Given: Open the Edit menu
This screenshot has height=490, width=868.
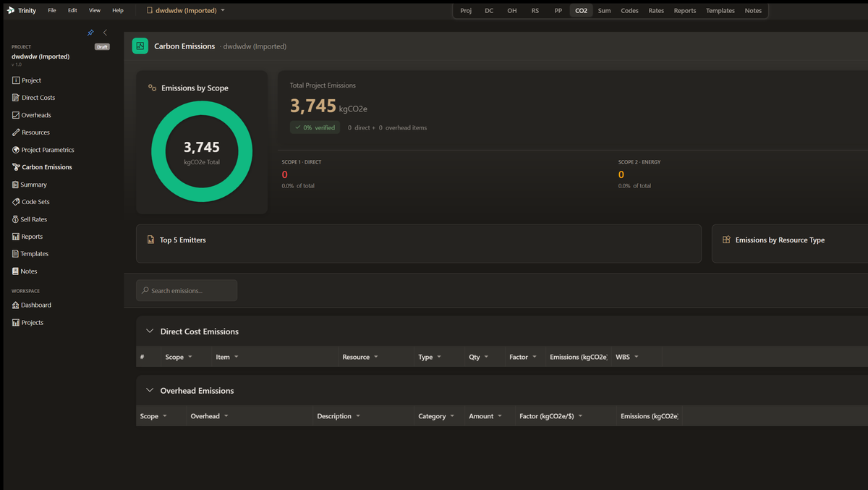Looking at the screenshot, I should pos(72,11).
